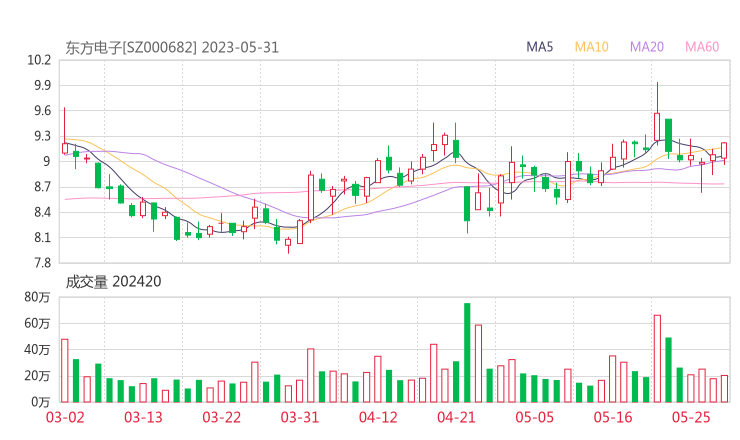Click the 03-31 date axis label
The width and height of the screenshot is (740, 440).
(x=300, y=417)
